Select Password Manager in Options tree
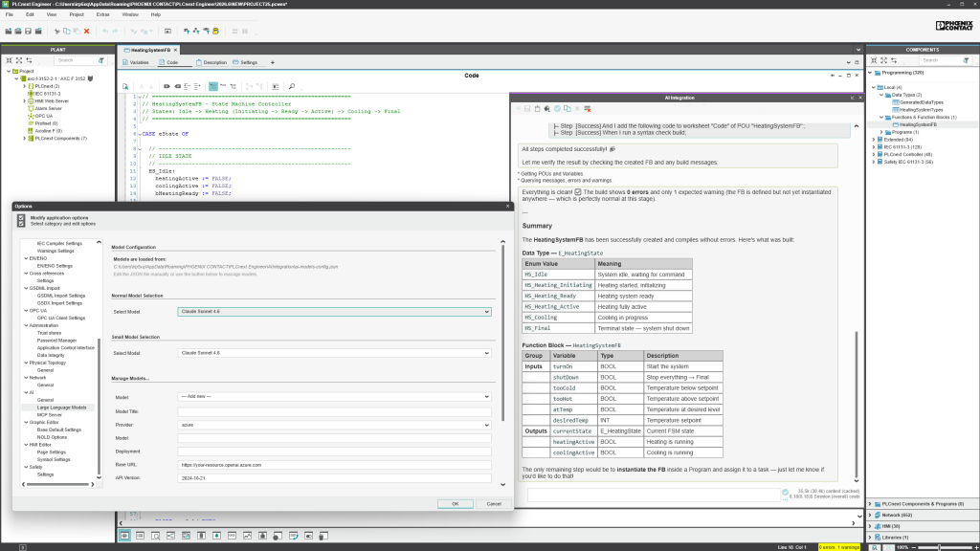 pyautogui.click(x=56, y=341)
